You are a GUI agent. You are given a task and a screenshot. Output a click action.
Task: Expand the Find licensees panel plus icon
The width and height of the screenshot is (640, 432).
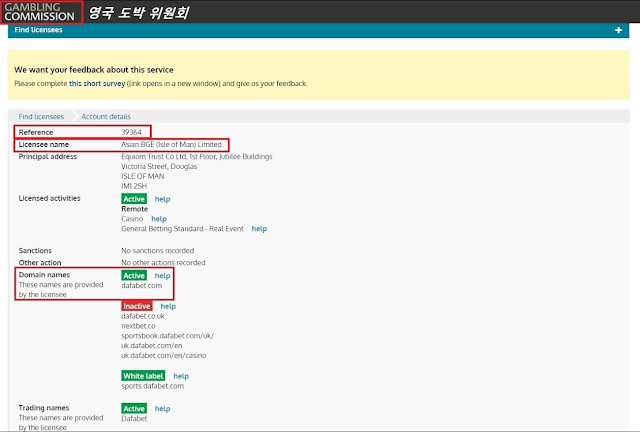point(618,30)
